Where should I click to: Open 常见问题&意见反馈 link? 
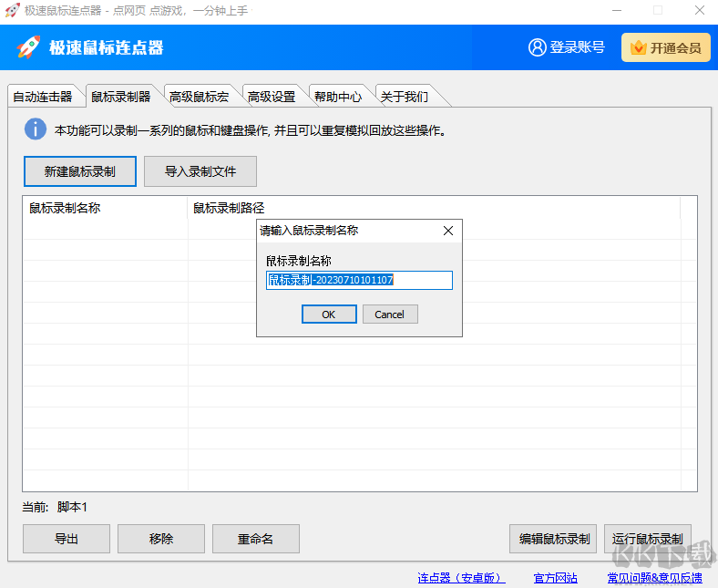[655, 577]
